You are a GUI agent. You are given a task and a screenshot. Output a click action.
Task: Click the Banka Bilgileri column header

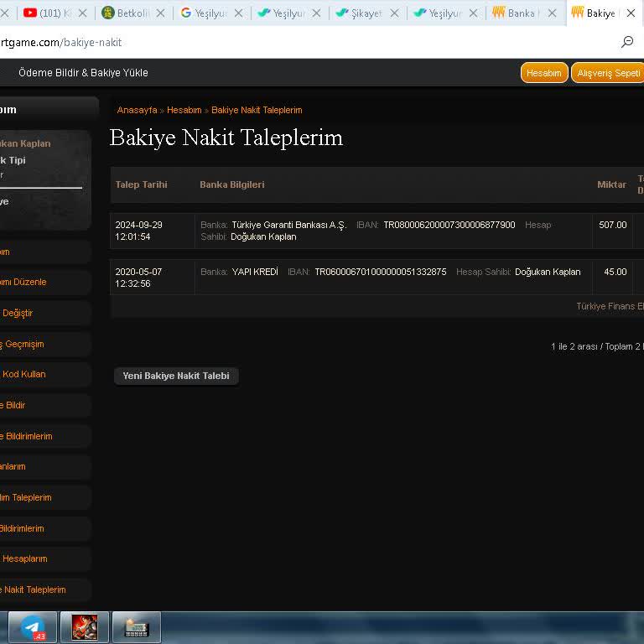[x=232, y=184]
